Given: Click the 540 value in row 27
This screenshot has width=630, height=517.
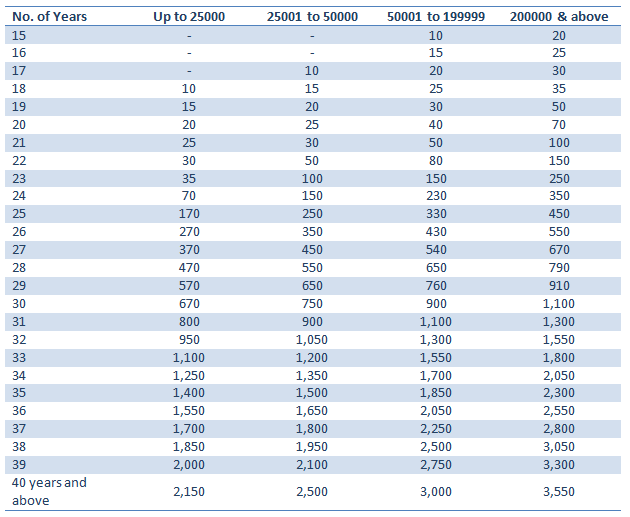Looking at the screenshot, I should [435, 250].
